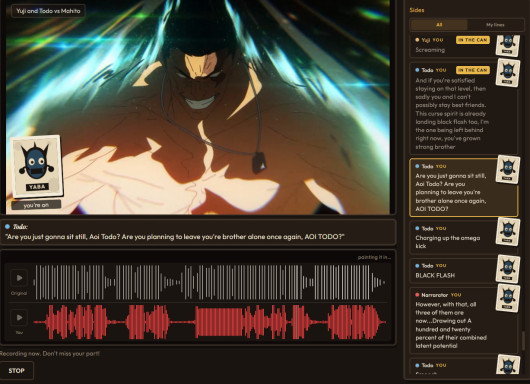This screenshot has width=530, height=384.
Task: Click 'IN THE CAN' badge on Yuji line
Action: [473, 40]
